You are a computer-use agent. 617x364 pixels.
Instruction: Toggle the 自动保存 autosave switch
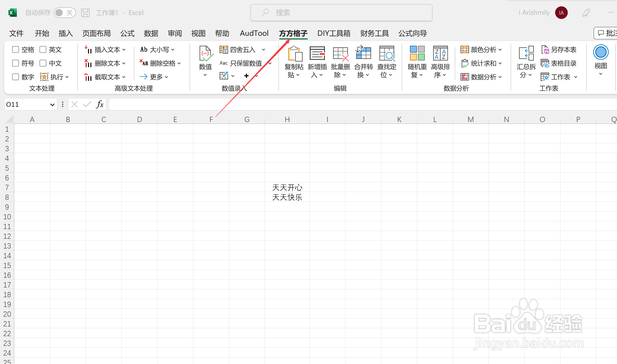(x=65, y=13)
